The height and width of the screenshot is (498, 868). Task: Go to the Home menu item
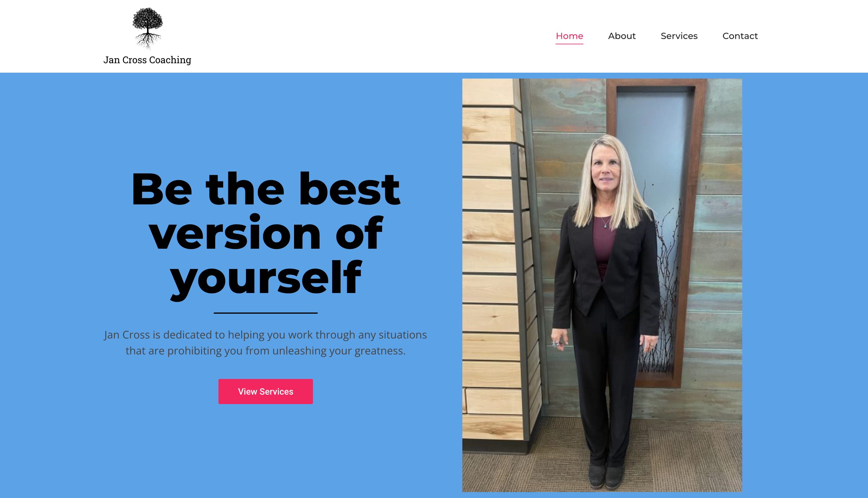coord(569,36)
